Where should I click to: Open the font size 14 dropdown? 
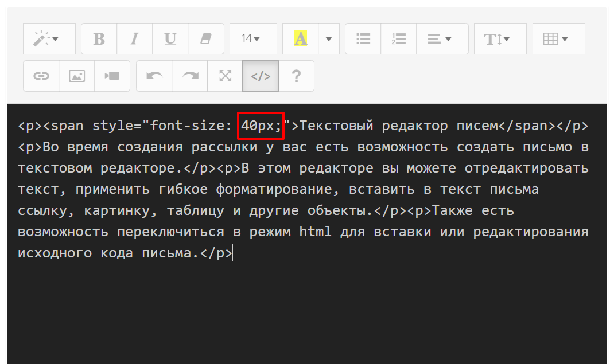coord(252,39)
